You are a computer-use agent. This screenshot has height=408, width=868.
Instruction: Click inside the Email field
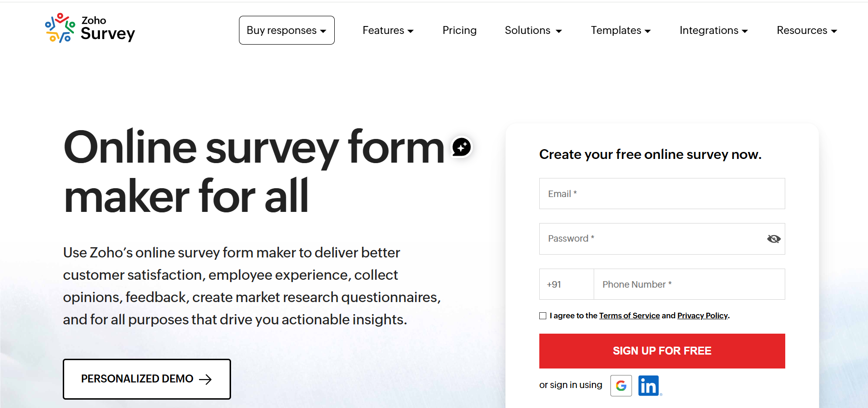662,194
